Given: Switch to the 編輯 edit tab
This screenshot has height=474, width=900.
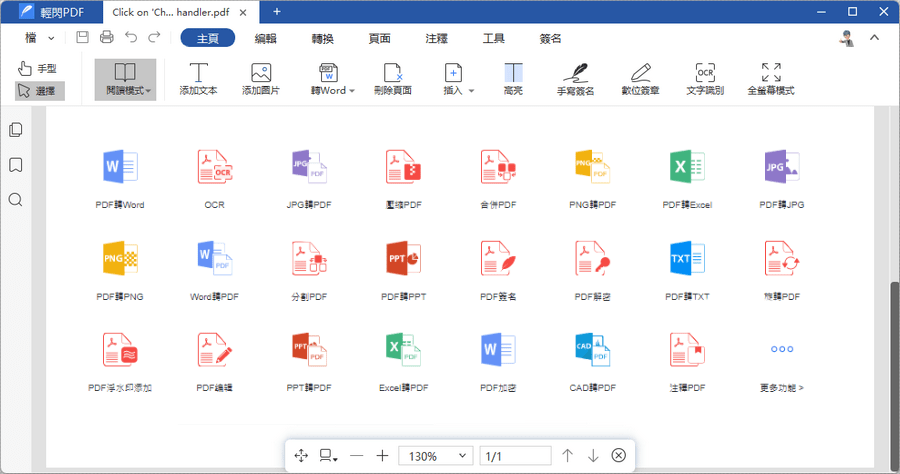Looking at the screenshot, I should [x=265, y=38].
